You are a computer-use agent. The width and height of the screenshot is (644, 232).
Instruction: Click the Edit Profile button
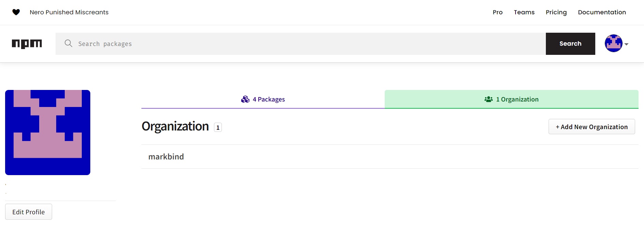click(x=28, y=212)
